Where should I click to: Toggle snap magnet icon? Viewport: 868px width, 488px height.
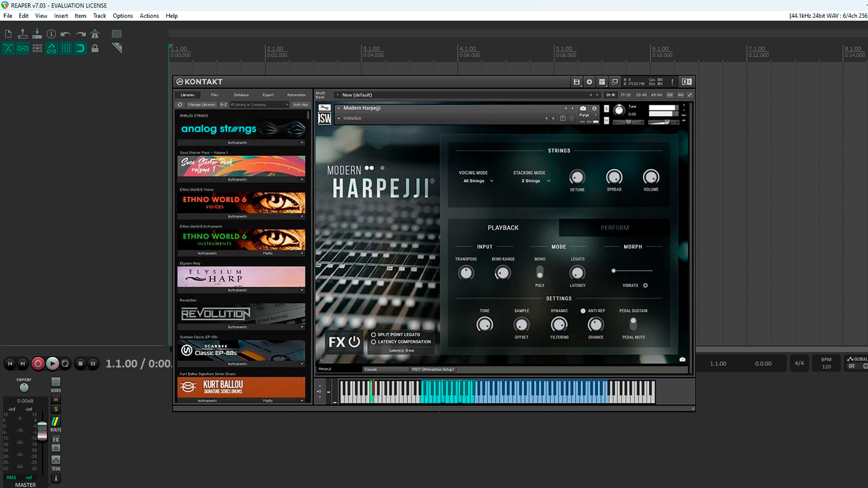pos(81,48)
